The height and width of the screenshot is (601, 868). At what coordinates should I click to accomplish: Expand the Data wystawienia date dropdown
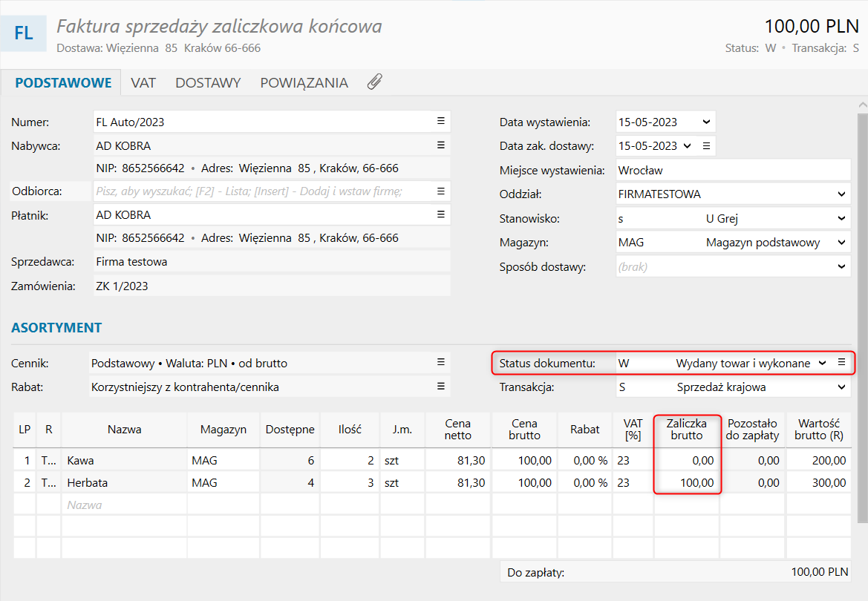point(706,122)
